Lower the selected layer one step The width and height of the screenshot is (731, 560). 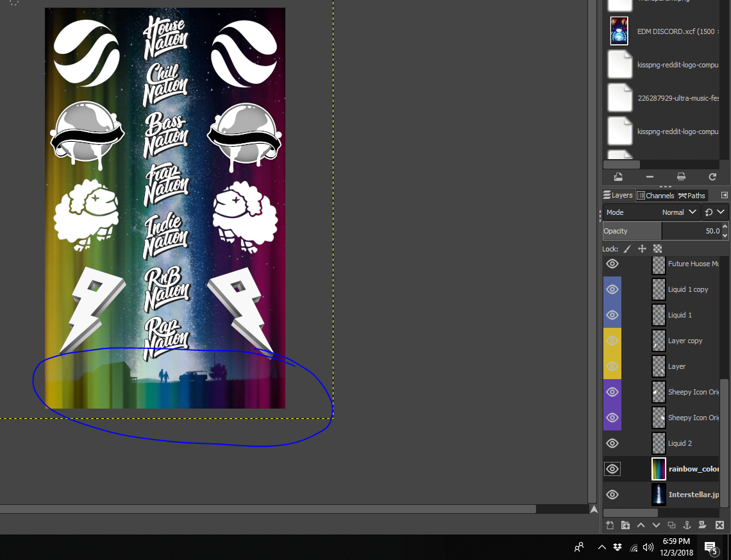click(656, 525)
